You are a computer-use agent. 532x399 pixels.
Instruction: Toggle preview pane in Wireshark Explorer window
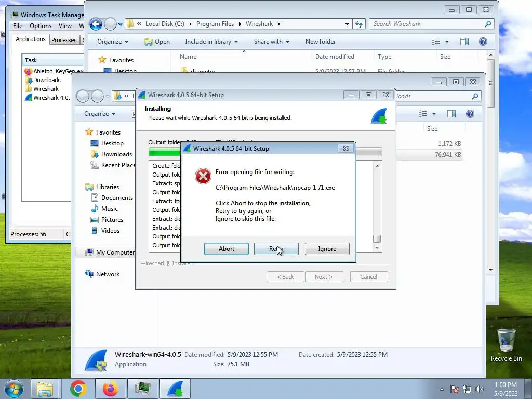point(464,42)
